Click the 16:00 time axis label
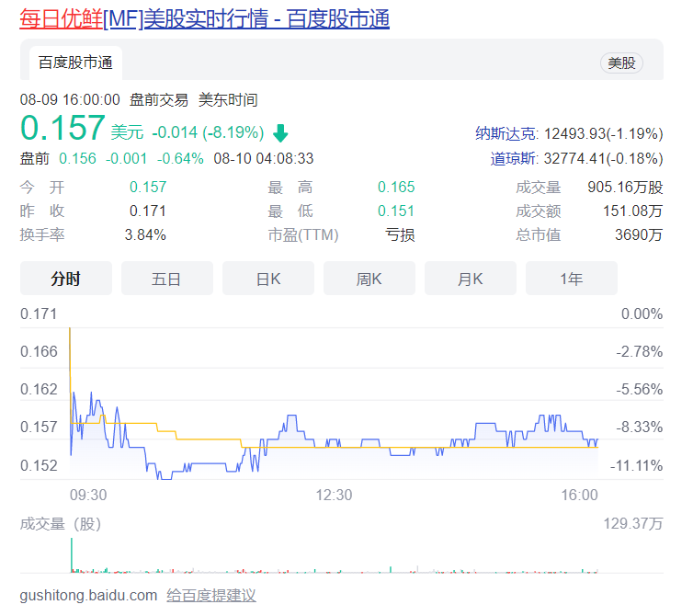Image resolution: width=693 pixels, height=616 pixels. (x=579, y=495)
